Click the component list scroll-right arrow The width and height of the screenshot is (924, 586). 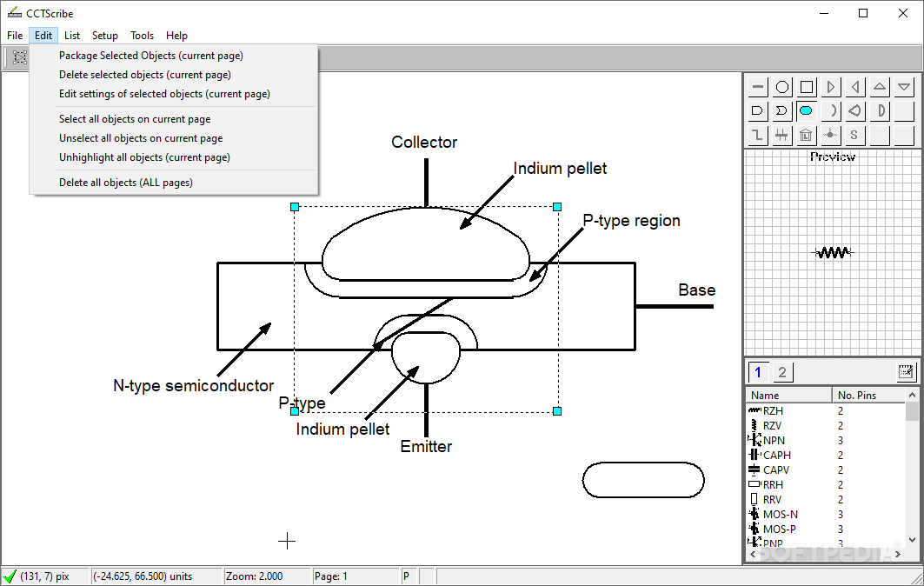point(898,554)
